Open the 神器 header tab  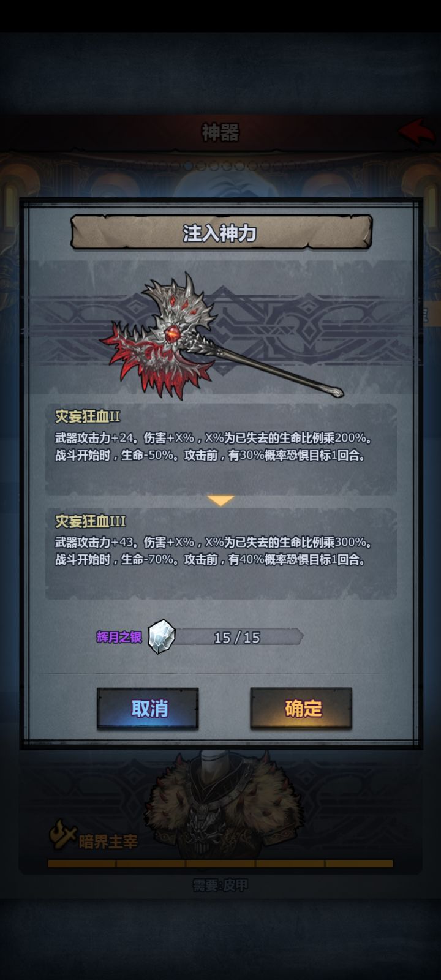click(221, 132)
